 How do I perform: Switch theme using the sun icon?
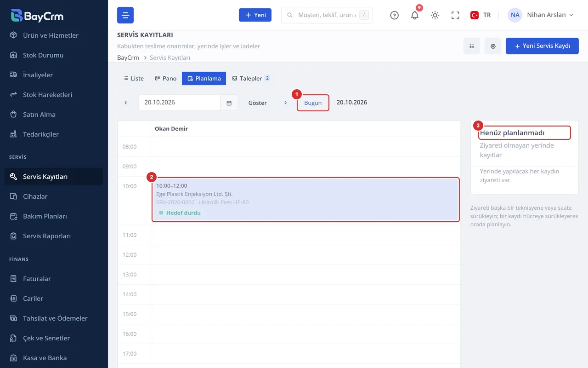(435, 15)
